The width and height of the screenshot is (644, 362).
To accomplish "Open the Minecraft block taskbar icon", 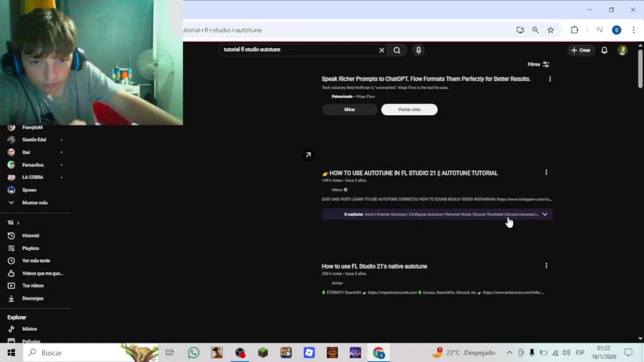I will click(x=263, y=353).
